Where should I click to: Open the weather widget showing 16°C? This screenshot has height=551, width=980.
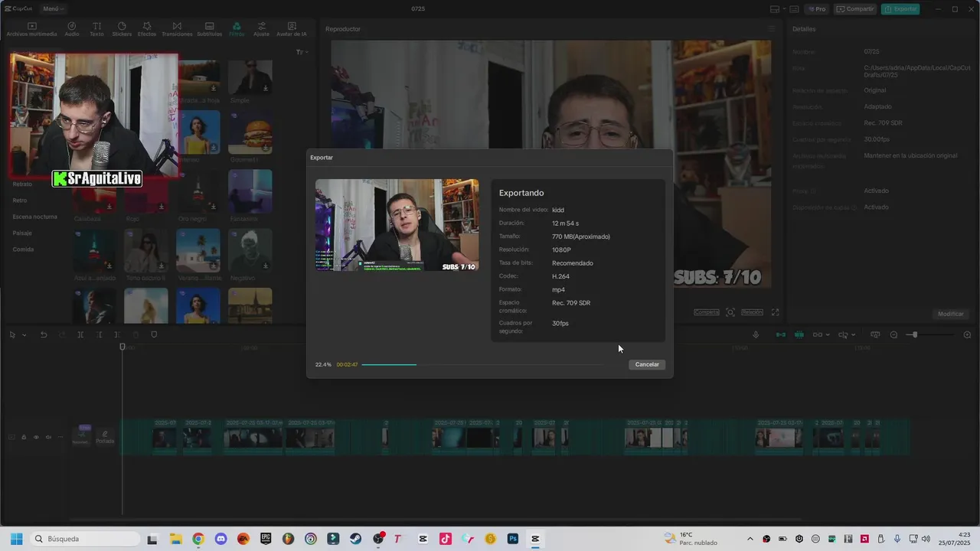click(x=691, y=539)
